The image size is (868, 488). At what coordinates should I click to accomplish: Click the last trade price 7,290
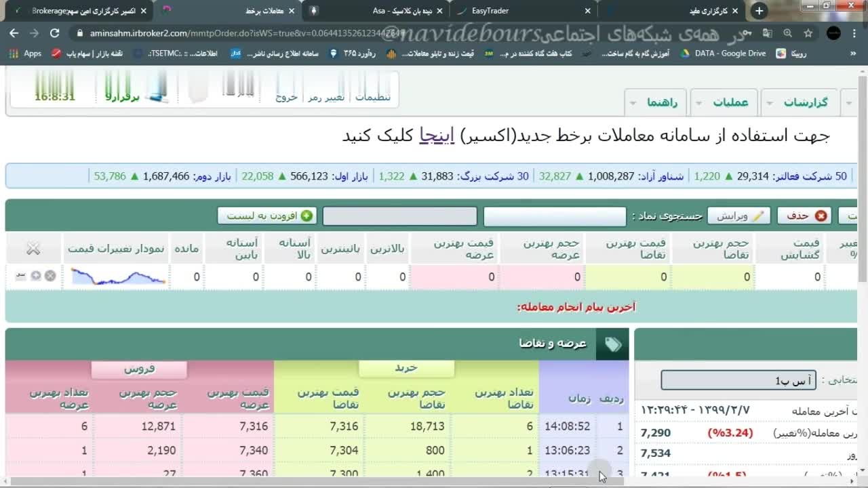[x=656, y=433]
